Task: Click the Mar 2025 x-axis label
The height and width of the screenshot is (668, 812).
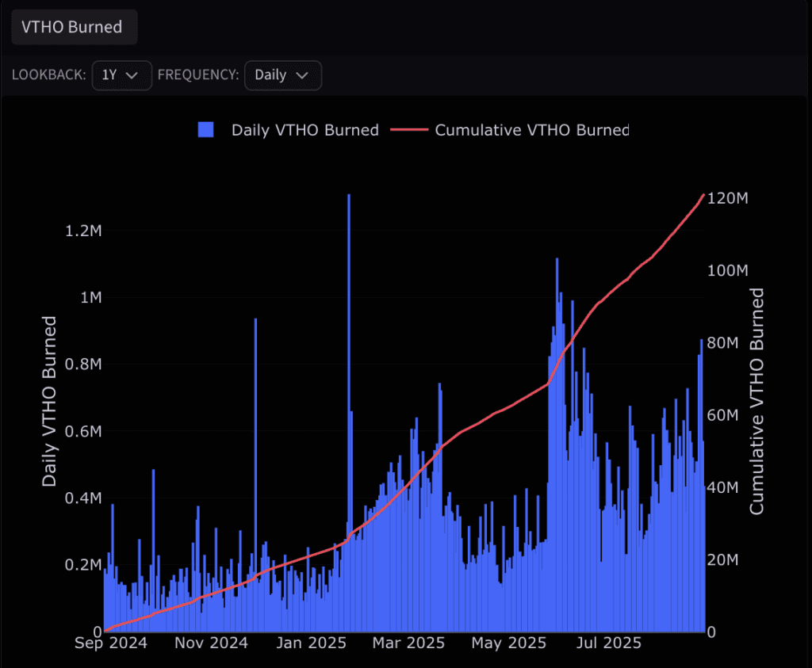Action: (411, 643)
